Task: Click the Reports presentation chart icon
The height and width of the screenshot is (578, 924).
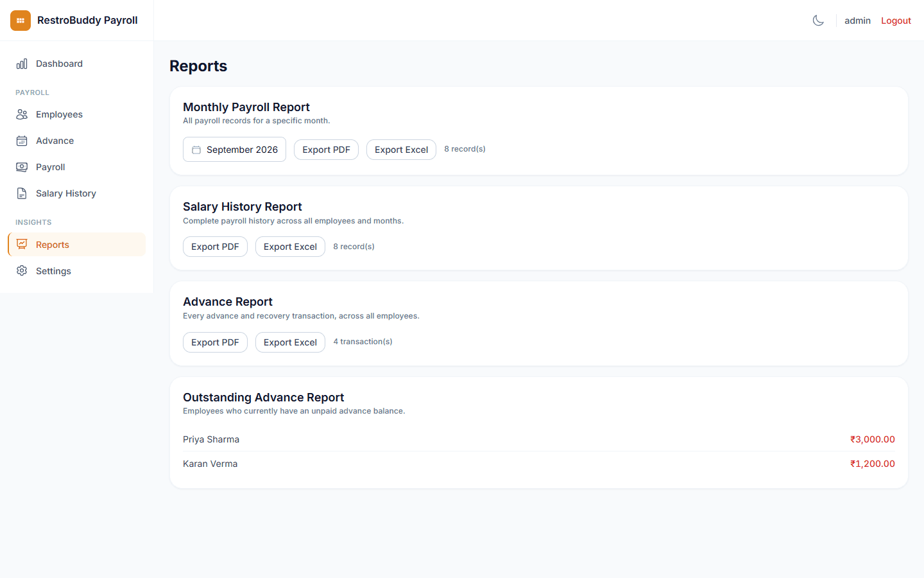Action: pyautogui.click(x=22, y=245)
